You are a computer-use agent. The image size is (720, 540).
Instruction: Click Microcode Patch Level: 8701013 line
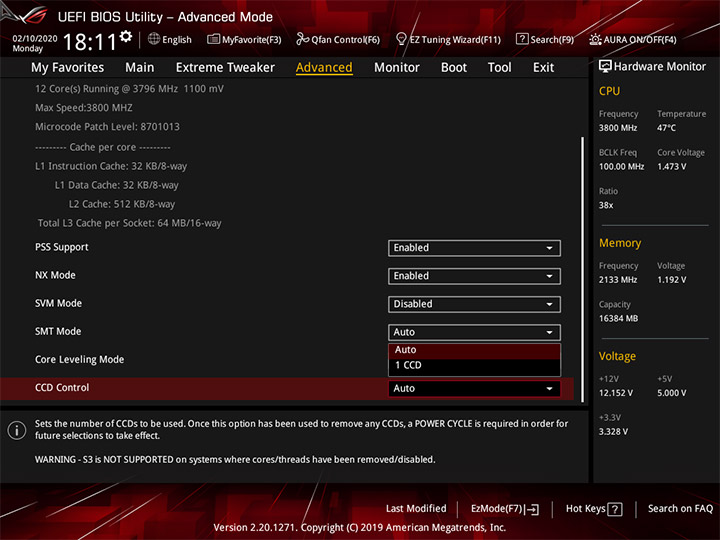pyautogui.click(x=107, y=127)
